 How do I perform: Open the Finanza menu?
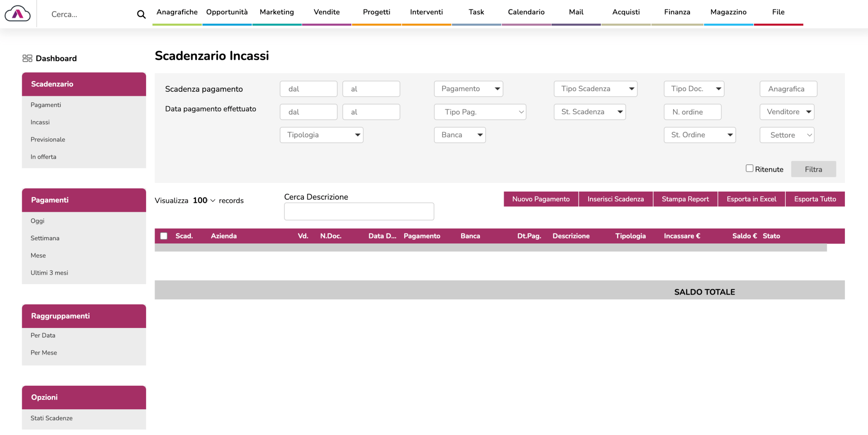click(x=677, y=12)
